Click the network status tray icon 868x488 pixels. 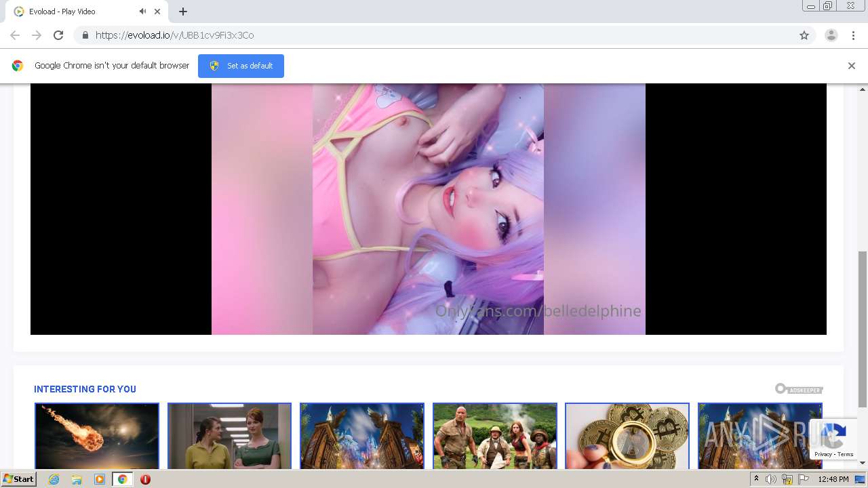click(x=787, y=479)
